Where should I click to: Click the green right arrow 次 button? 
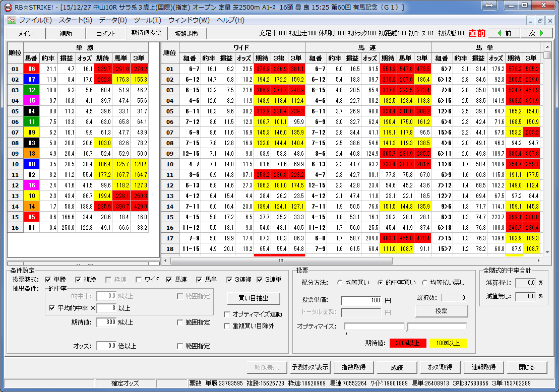click(536, 33)
